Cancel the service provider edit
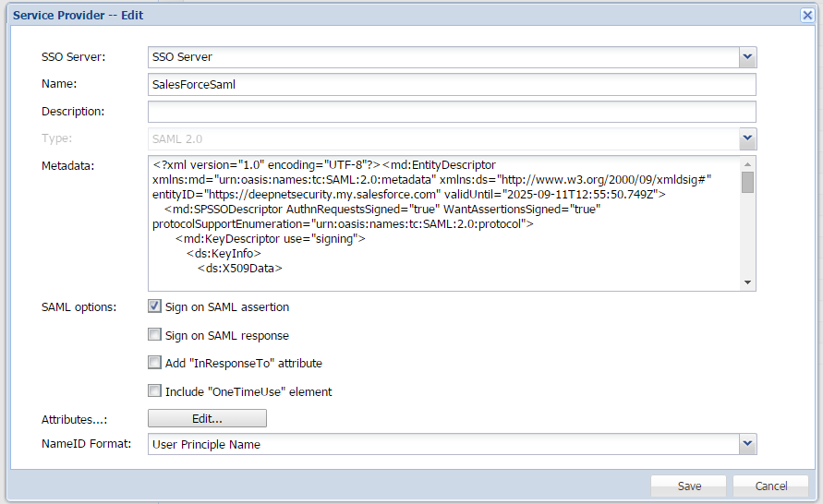The width and height of the screenshot is (823, 504). tap(770, 486)
